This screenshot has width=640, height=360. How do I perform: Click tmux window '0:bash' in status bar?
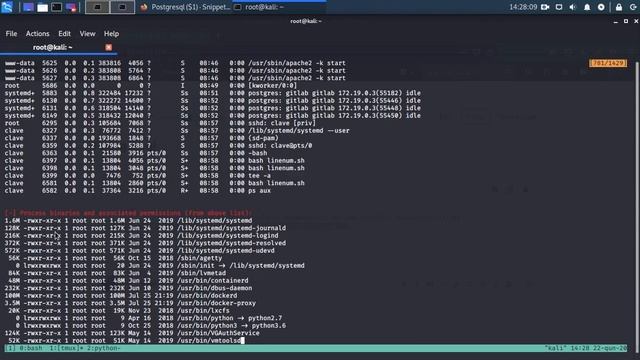31,348
